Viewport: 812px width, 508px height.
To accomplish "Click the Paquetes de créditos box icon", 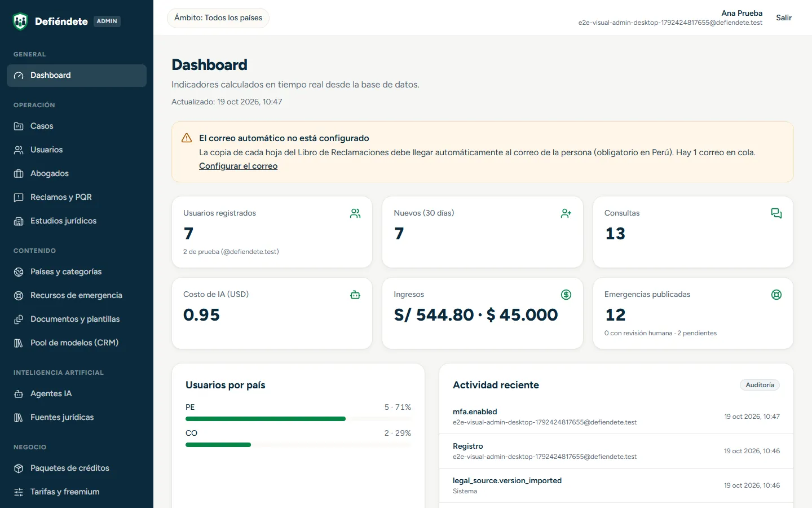I will (19, 468).
